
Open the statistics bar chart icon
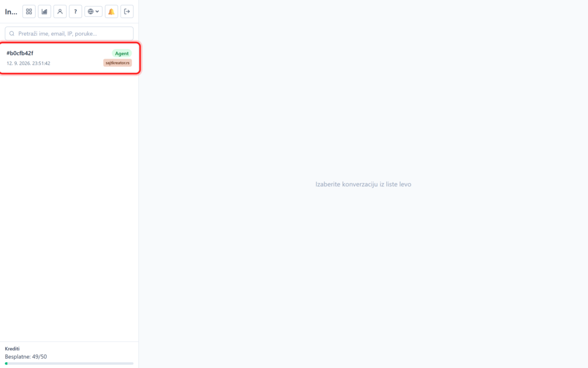pyautogui.click(x=44, y=11)
